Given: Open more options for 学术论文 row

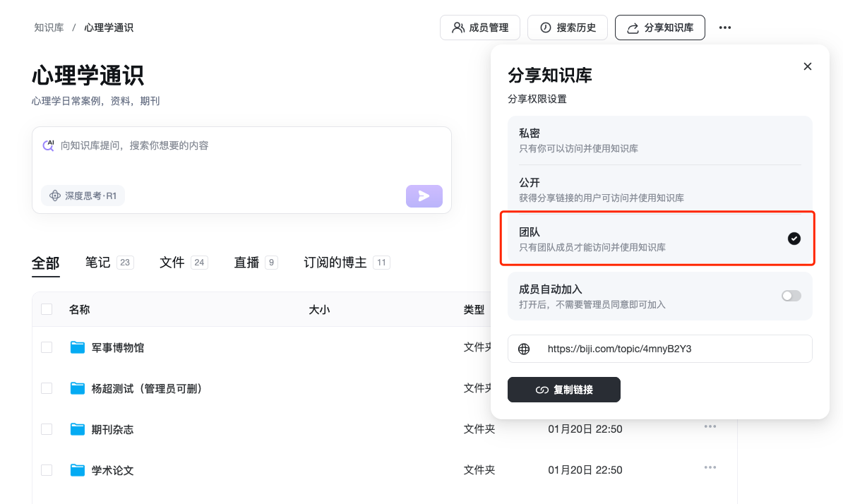Looking at the screenshot, I should point(710,467).
